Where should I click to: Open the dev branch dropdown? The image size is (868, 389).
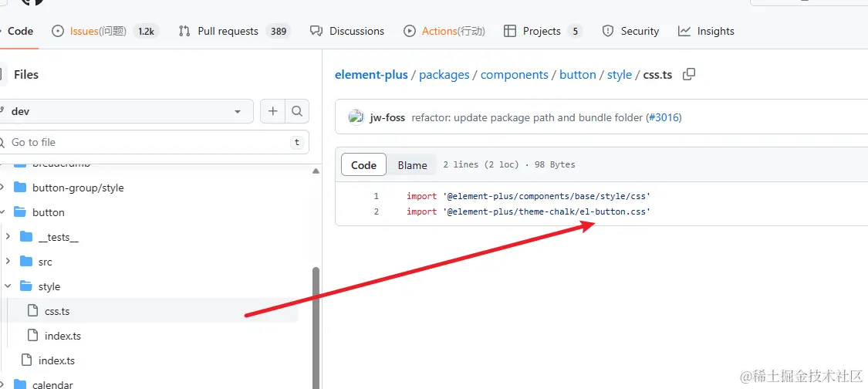click(123, 111)
